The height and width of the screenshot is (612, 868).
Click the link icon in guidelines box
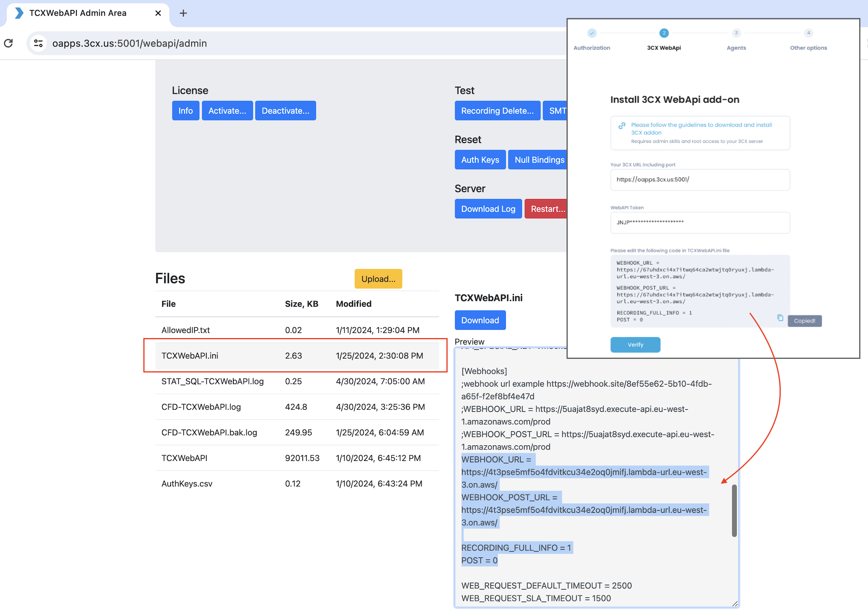pyautogui.click(x=622, y=125)
